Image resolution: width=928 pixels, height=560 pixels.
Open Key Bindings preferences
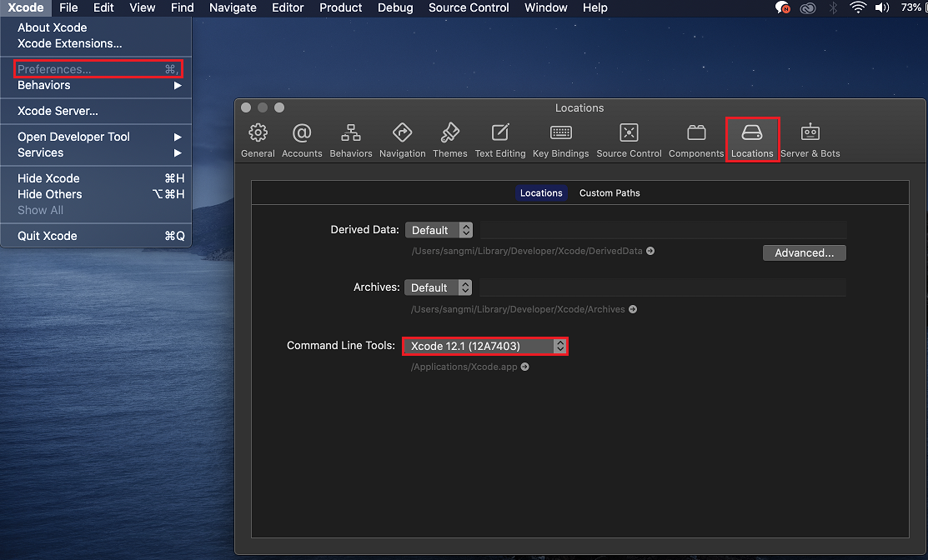[x=560, y=137]
